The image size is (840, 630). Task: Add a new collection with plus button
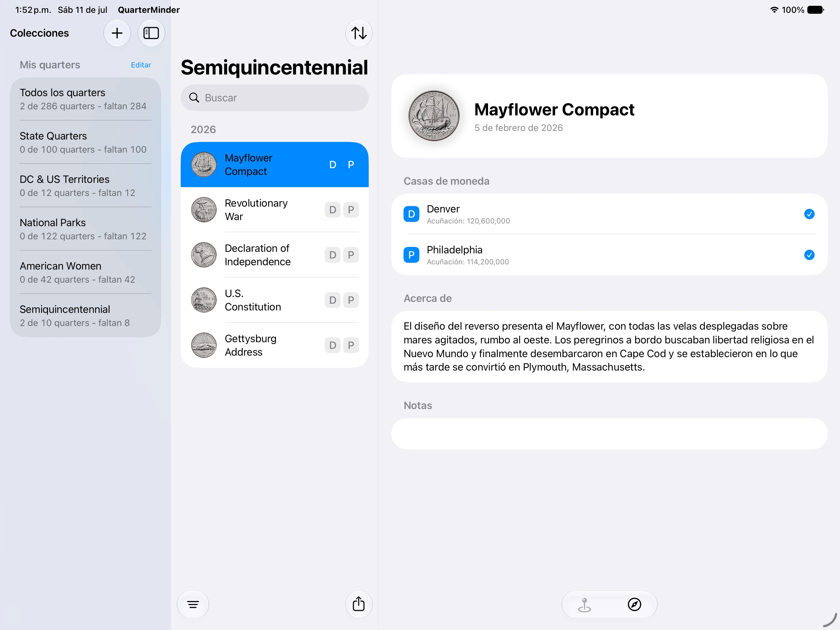tap(117, 33)
